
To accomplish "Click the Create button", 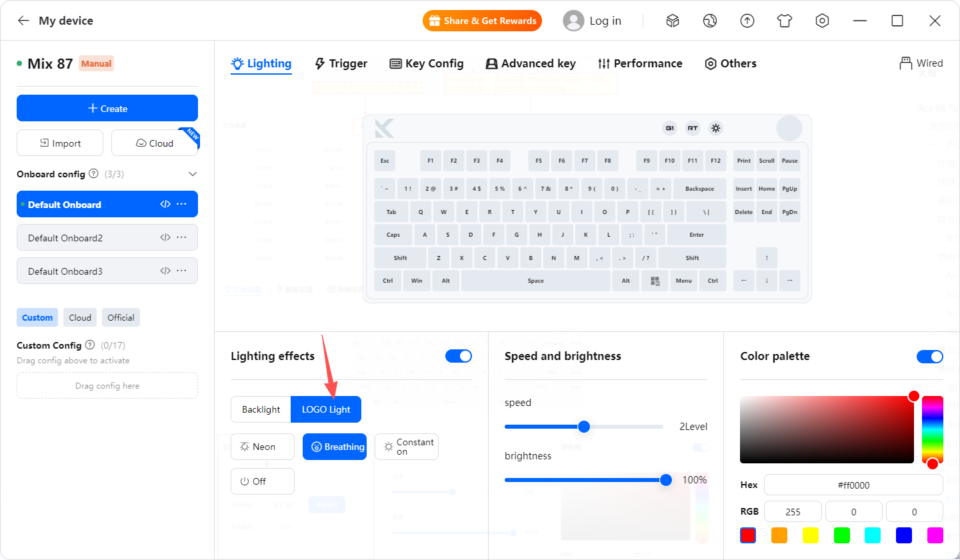I will pyautogui.click(x=107, y=108).
